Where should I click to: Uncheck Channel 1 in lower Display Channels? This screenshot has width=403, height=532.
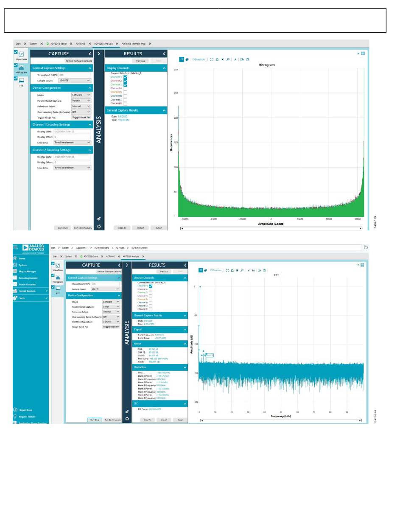pos(150,286)
